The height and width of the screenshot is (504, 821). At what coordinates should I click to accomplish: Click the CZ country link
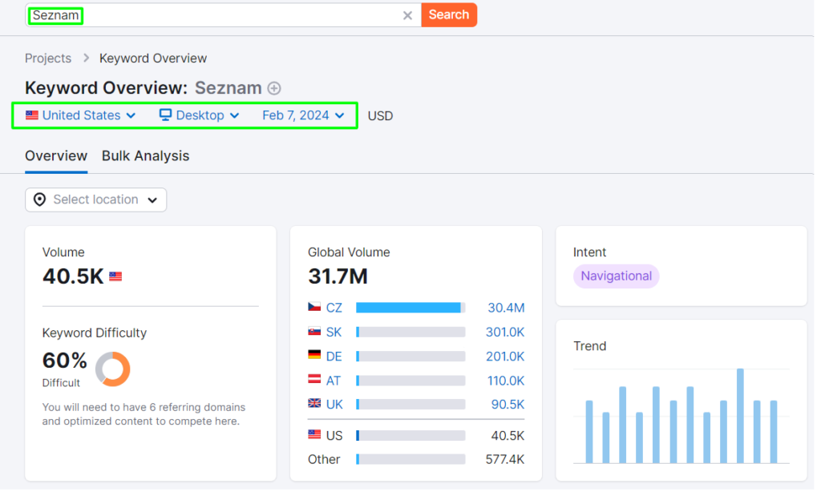(x=334, y=308)
